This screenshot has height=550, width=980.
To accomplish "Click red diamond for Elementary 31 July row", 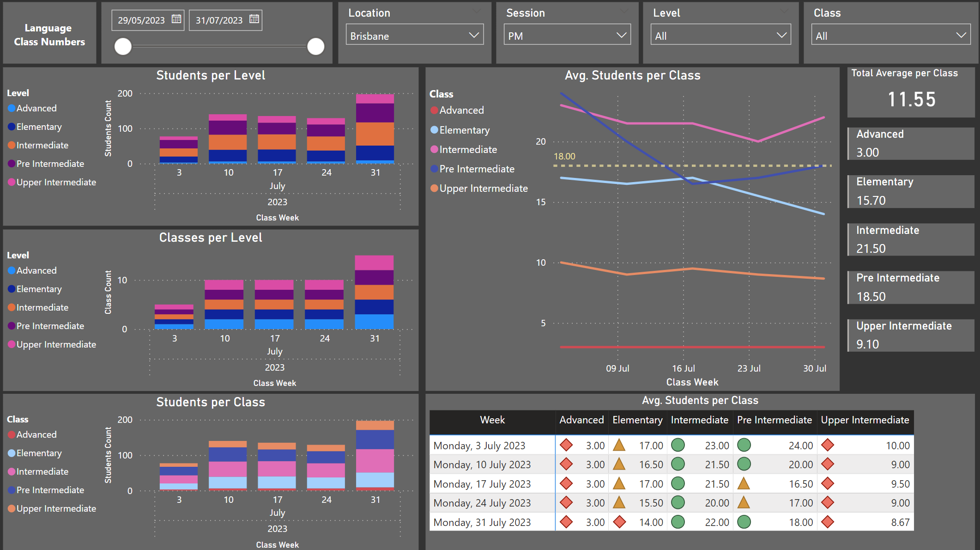I will pos(619,522).
